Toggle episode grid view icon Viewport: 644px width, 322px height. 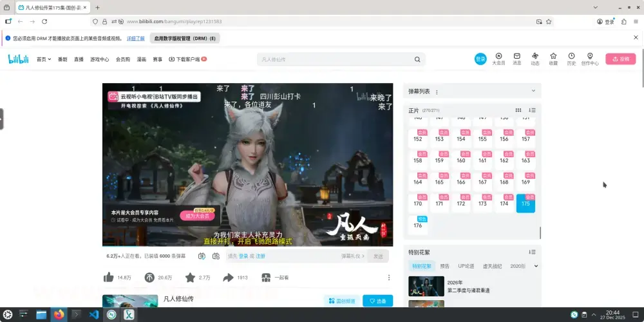518,110
